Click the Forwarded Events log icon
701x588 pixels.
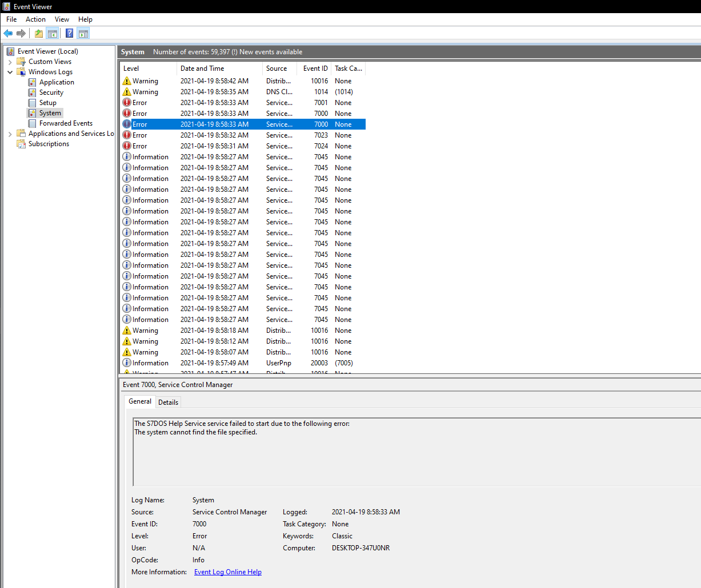(32, 123)
